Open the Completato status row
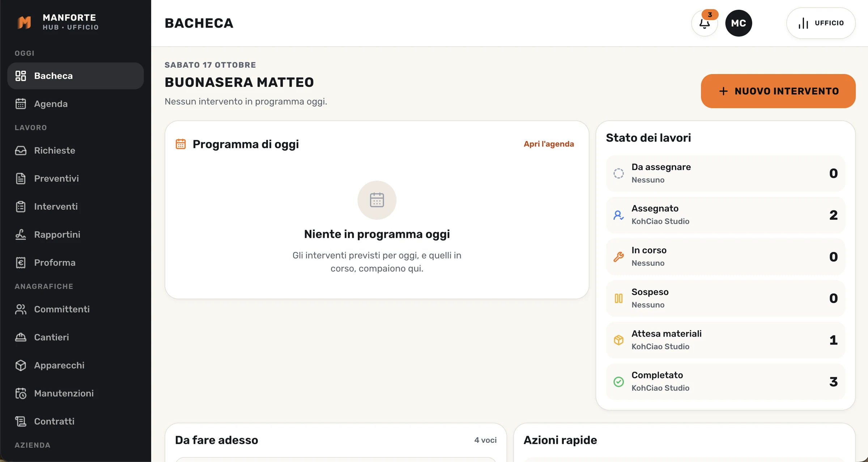The height and width of the screenshot is (462, 868). click(x=726, y=381)
